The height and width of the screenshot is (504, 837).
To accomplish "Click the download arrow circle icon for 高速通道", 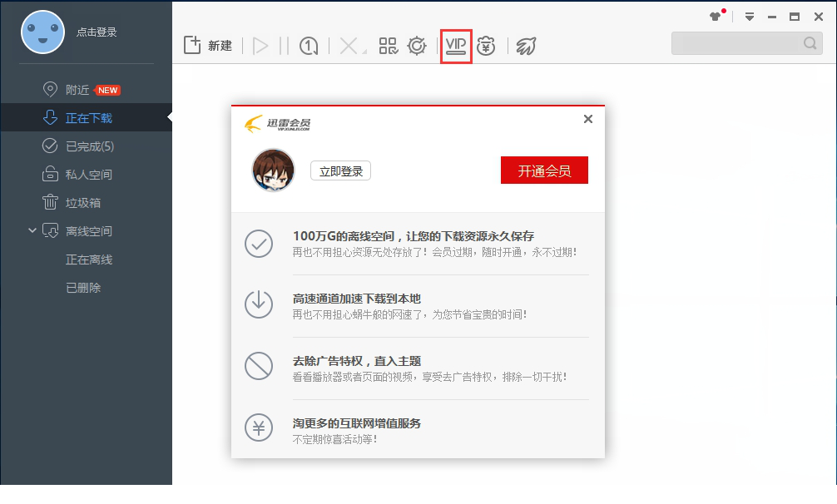I will point(259,304).
